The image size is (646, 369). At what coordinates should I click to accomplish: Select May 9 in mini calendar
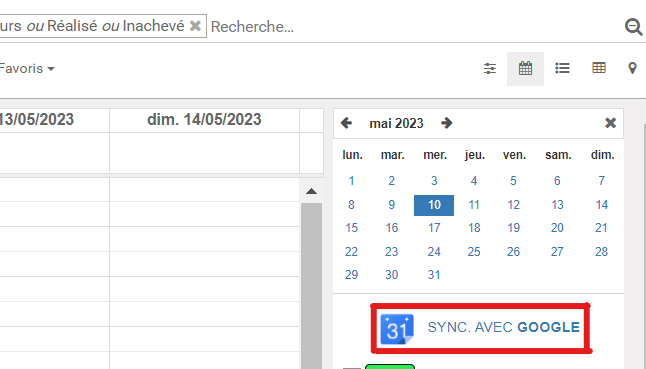(391, 205)
